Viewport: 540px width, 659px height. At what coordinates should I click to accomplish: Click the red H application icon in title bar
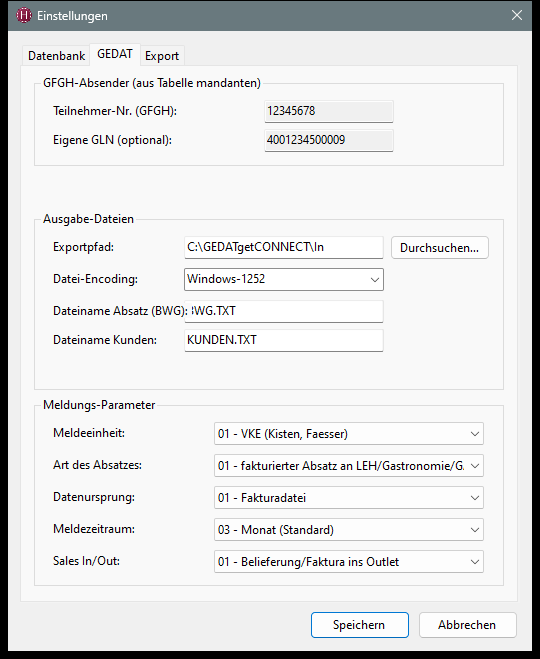click(x=24, y=16)
